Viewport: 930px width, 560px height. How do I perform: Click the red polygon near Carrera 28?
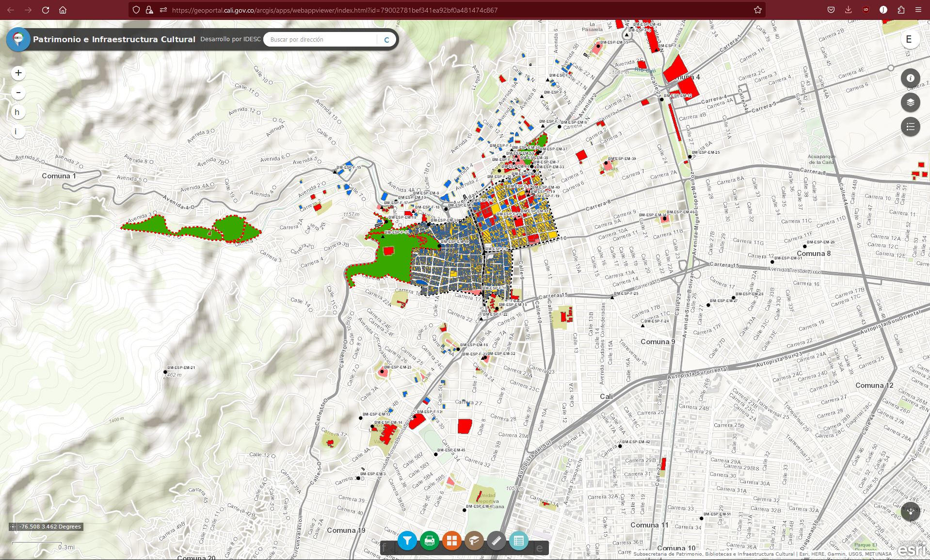(x=465, y=426)
